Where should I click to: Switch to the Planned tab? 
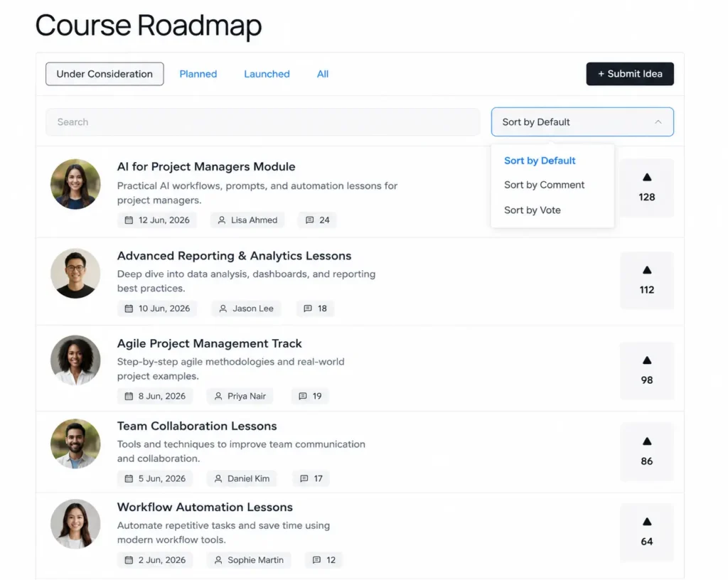pyautogui.click(x=198, y=74)
